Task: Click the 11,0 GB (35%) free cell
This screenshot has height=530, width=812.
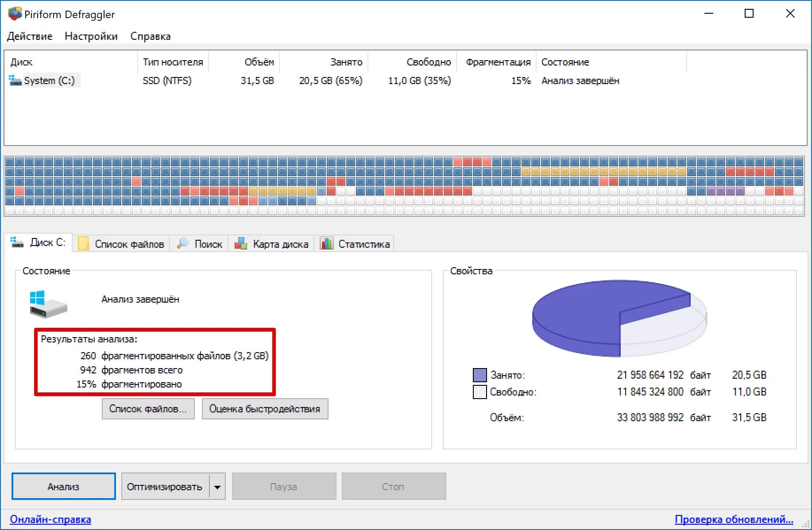Action: [x=420, y=81]
